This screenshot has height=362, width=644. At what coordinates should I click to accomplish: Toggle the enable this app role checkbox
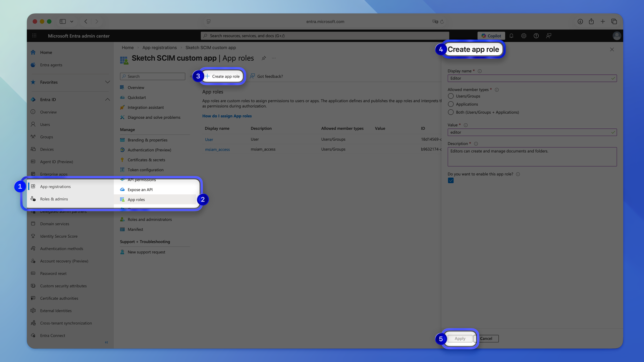[451, 181]
